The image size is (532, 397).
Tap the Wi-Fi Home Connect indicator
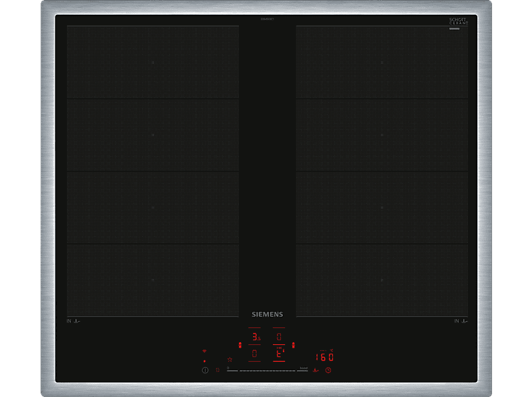(204, 351)
